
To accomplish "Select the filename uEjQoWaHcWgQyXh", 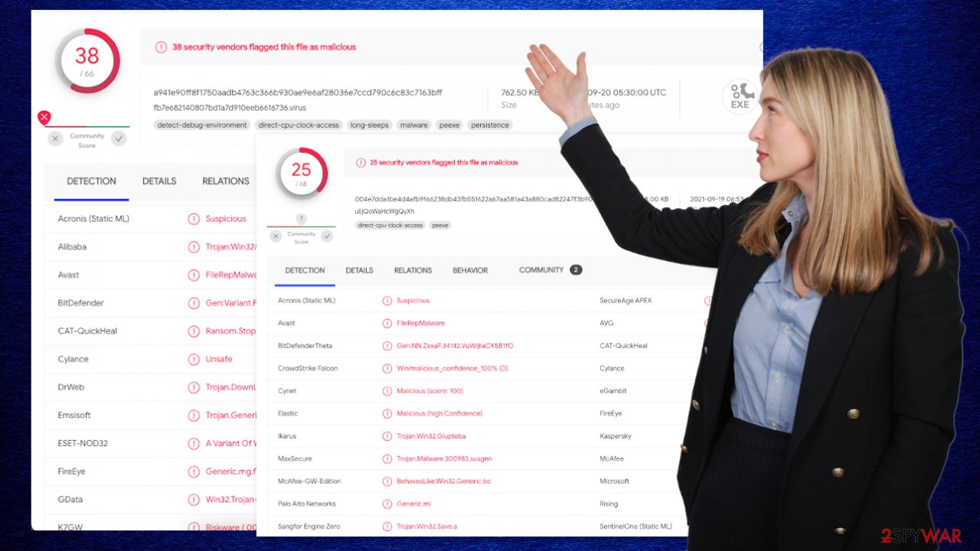I will [x=384, y=211].
